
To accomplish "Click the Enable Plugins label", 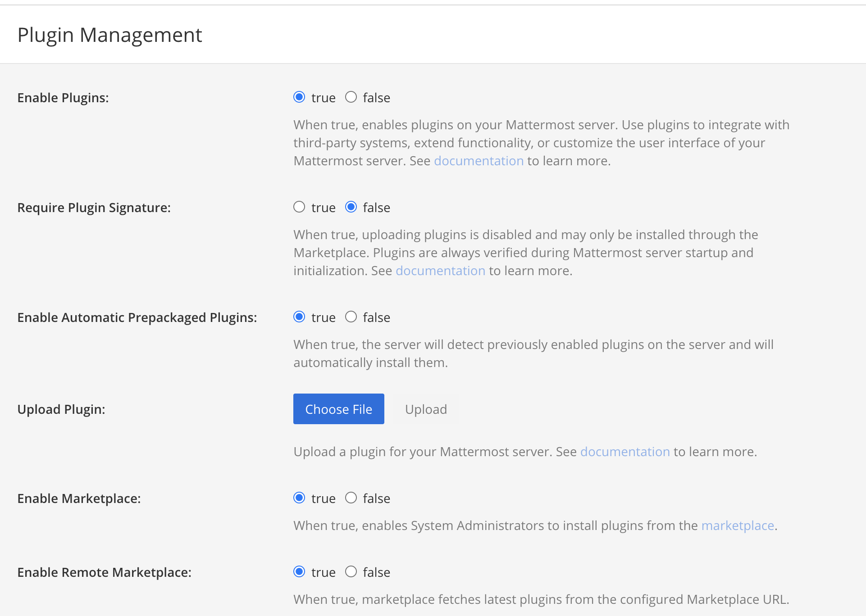I will click(63, 98).
